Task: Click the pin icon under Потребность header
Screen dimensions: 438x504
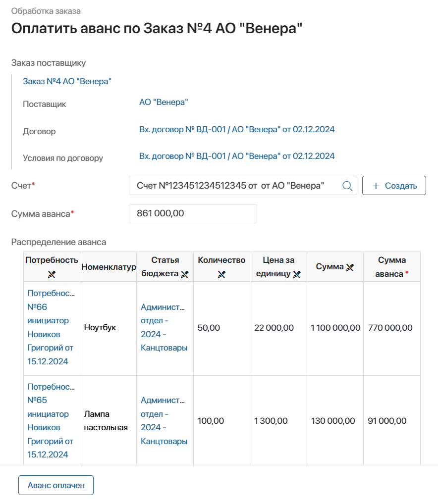Action: [52, 274]
